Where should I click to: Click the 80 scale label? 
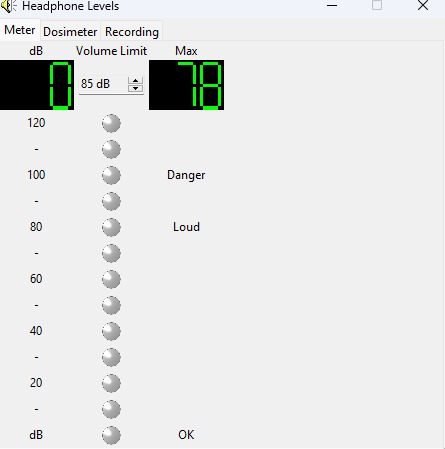tap(36, 227)
